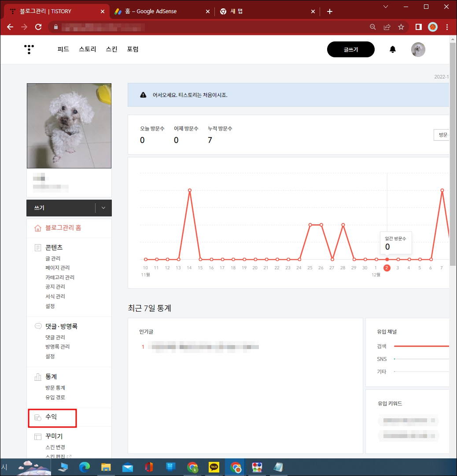Click the TISTORY logo icon
The image size is (457, 476).
tap(29, 49)
